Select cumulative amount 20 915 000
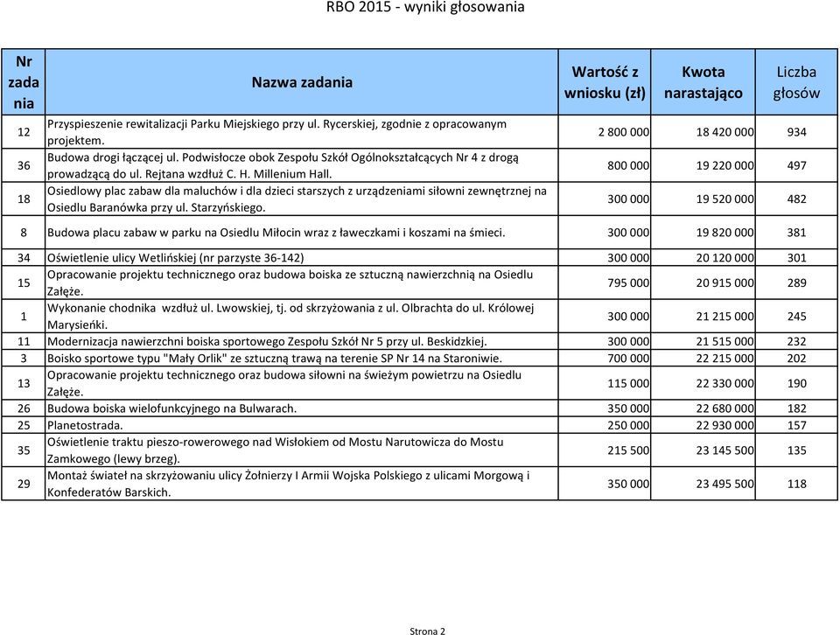The width and height of the screenshot is (840, 635). tap(724, 283)
